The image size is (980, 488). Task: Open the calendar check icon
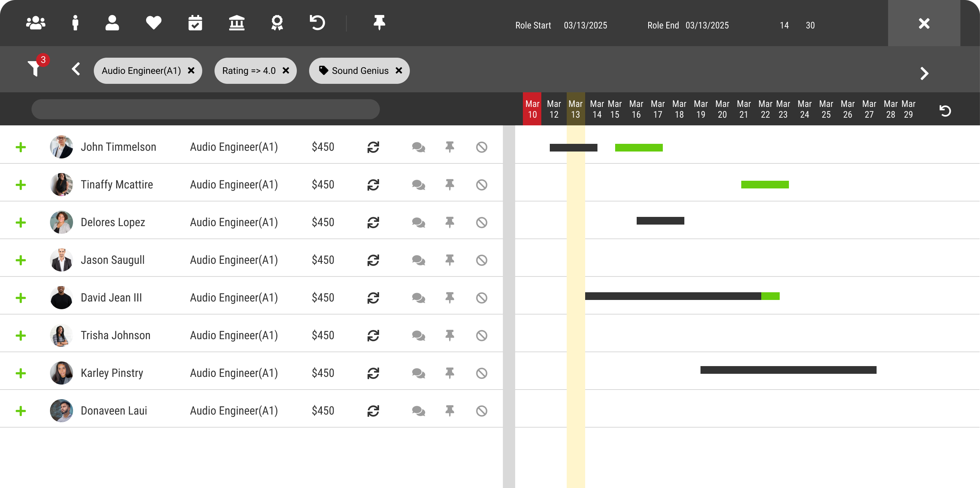[x=195, y=23]
